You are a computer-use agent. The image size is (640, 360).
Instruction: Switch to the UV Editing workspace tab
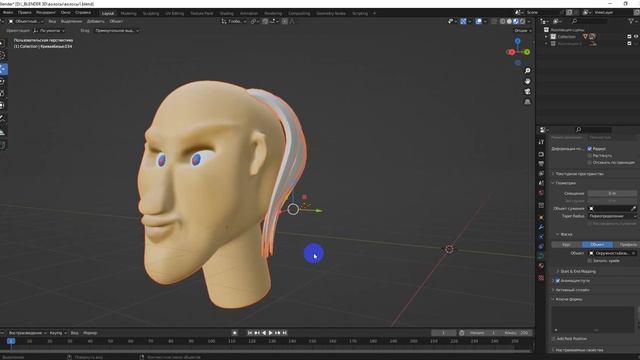click(174, 13)
